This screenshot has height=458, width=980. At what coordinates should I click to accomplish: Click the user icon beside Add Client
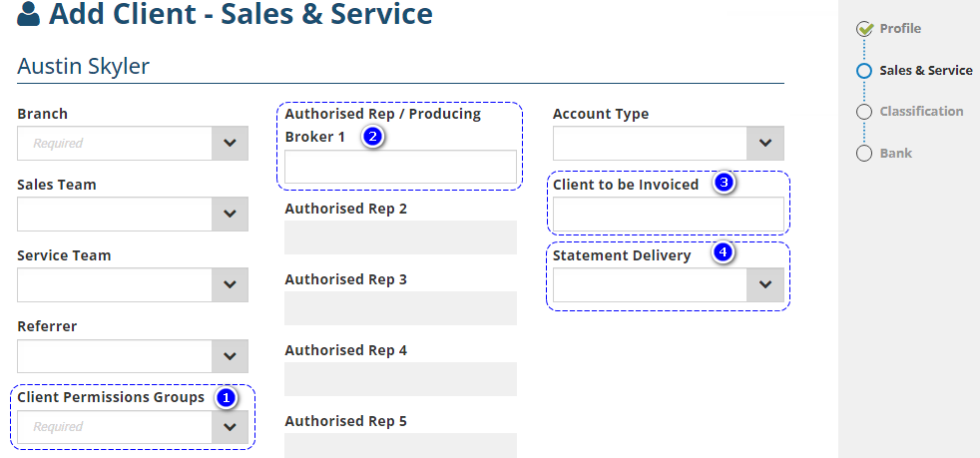point(29,16)
